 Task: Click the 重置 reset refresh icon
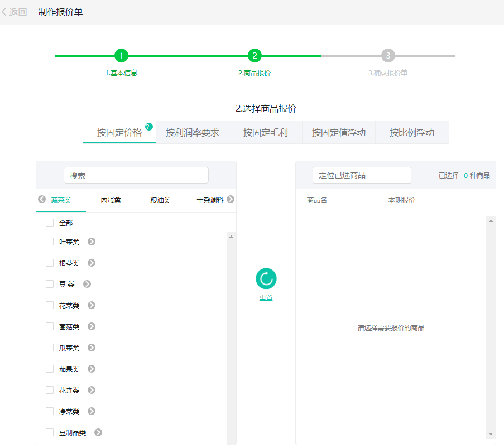[266, 277]
